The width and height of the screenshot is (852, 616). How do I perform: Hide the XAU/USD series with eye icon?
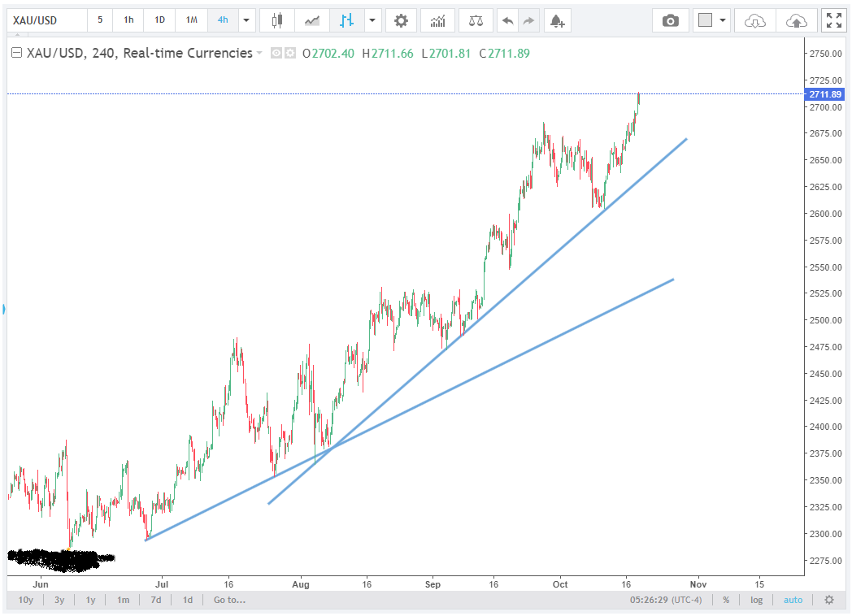276,53
